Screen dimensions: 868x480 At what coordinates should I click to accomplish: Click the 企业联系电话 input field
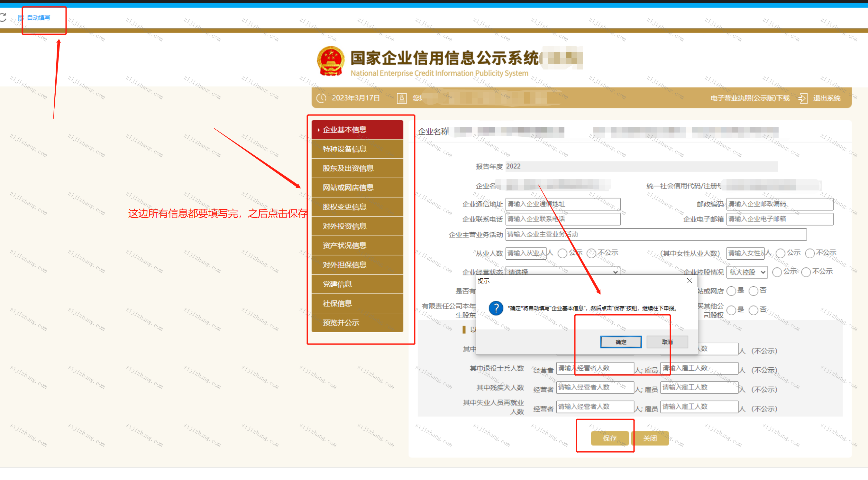563,219
